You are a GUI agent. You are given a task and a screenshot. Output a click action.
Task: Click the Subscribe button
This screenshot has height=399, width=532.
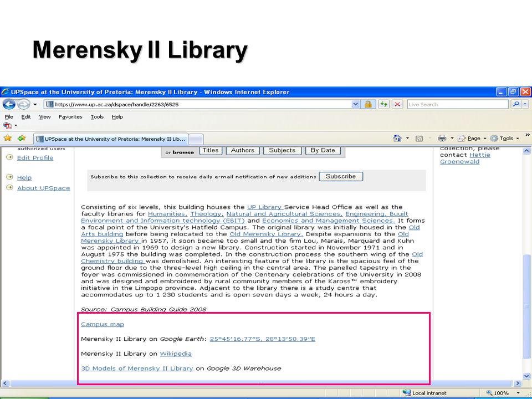tap(341, 176)
